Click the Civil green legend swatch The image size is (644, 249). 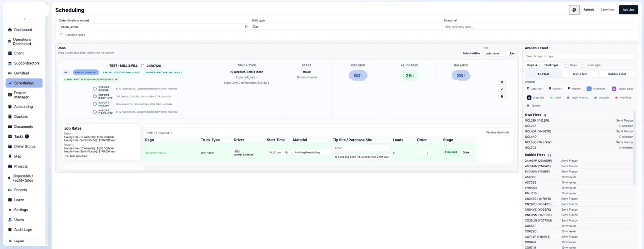[x=551, y=98]
